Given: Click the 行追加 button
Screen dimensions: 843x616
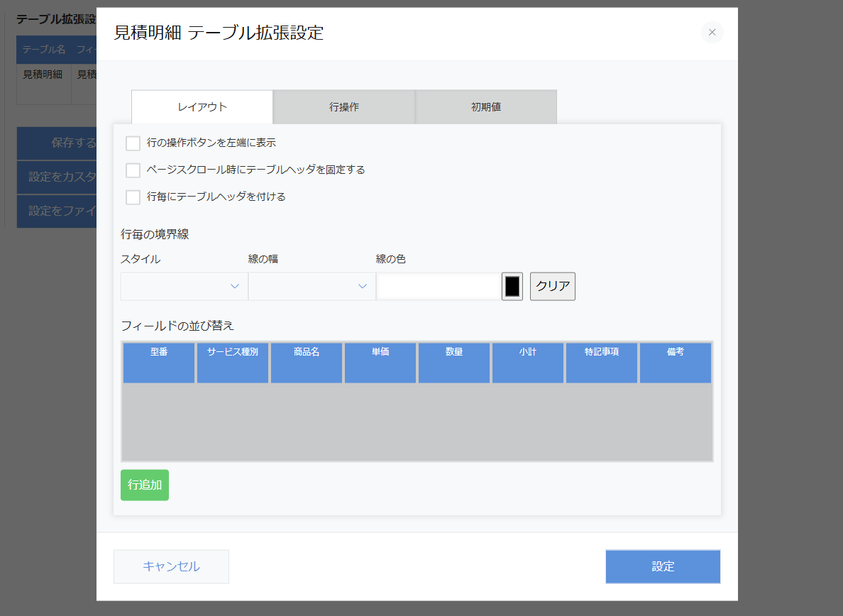Looking at the screenshot, I should click(x=144, y=485).
